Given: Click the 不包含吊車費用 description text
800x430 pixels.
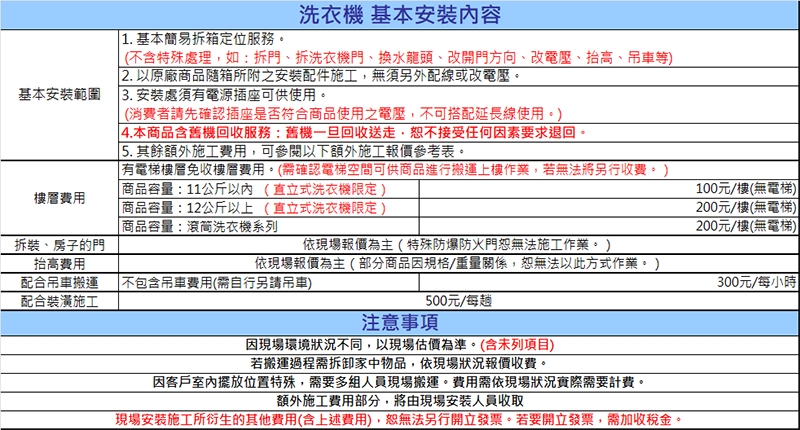Looking at the screenshot, I should click(x=216, y=283).
